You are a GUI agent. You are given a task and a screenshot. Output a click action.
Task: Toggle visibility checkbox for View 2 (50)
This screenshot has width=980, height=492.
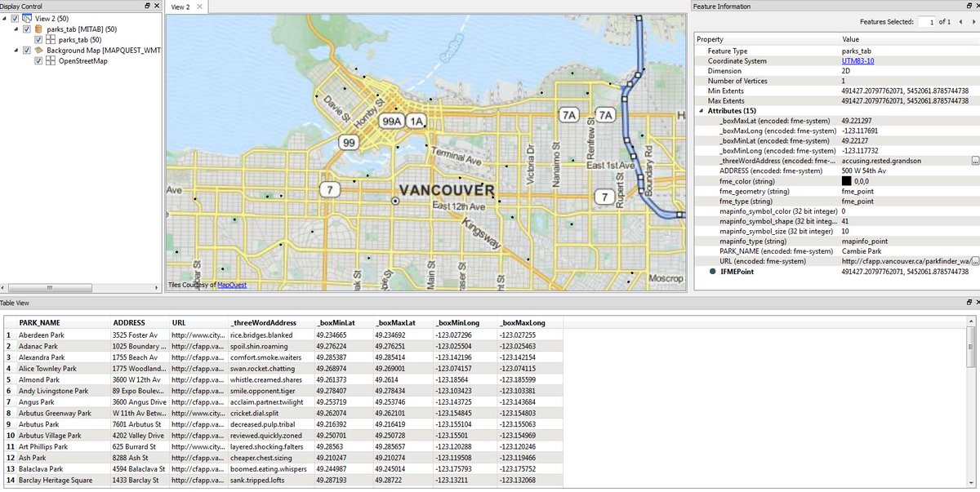(x=16, y=18)
